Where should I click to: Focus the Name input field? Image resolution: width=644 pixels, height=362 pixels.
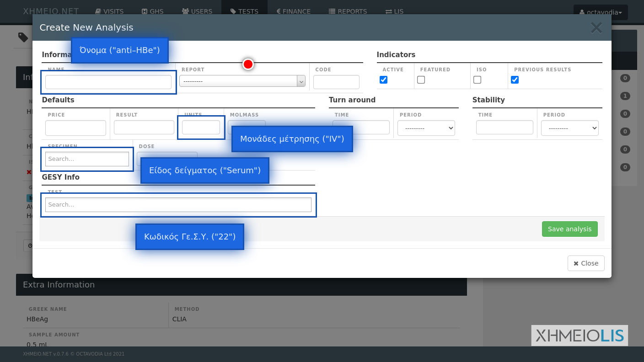click(108, 82)
